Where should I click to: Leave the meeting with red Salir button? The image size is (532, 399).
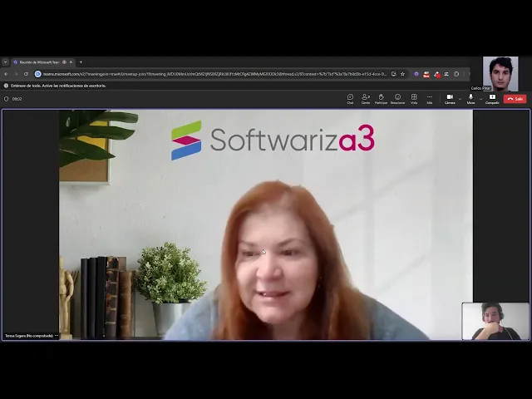(515, 99)
